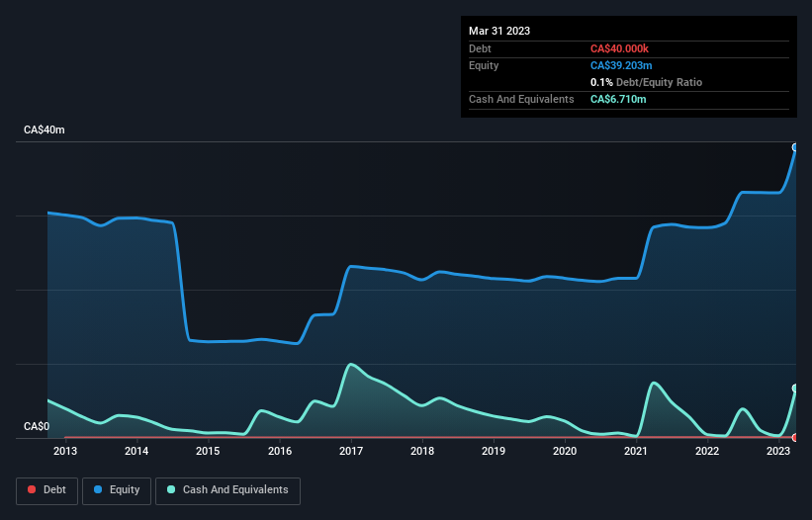The width and height of the screenshot is (812, 520).
Task: Click the CA$40.000k debt value
Action: click(x=619, y=48)
